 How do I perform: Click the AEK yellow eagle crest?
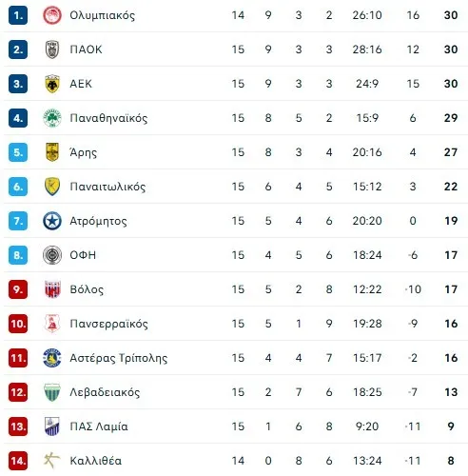coord(52,84)
